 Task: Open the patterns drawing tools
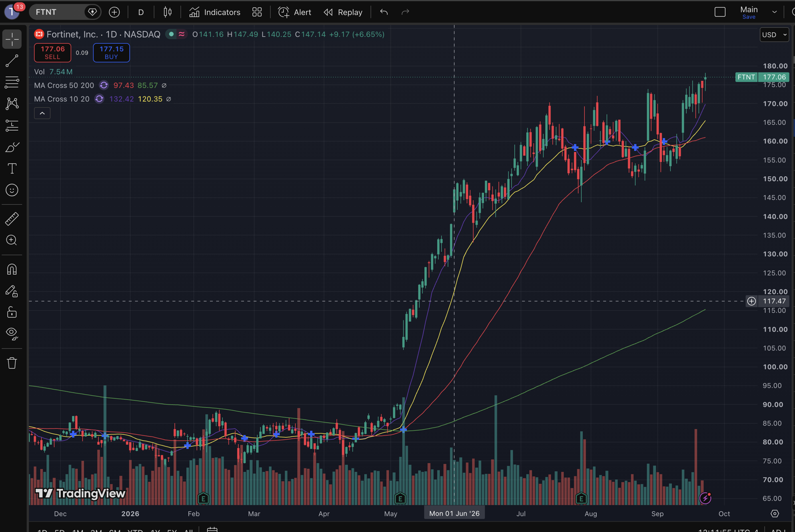point(12,103)
